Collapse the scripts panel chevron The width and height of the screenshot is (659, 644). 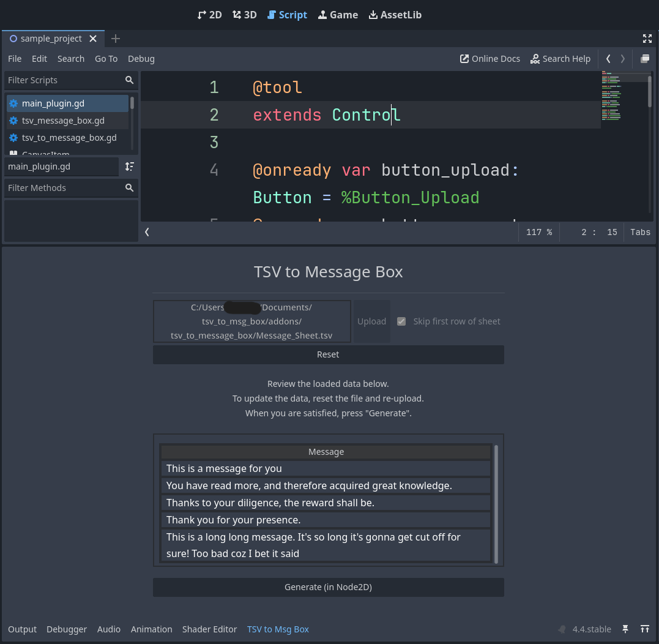coord(147,232)
